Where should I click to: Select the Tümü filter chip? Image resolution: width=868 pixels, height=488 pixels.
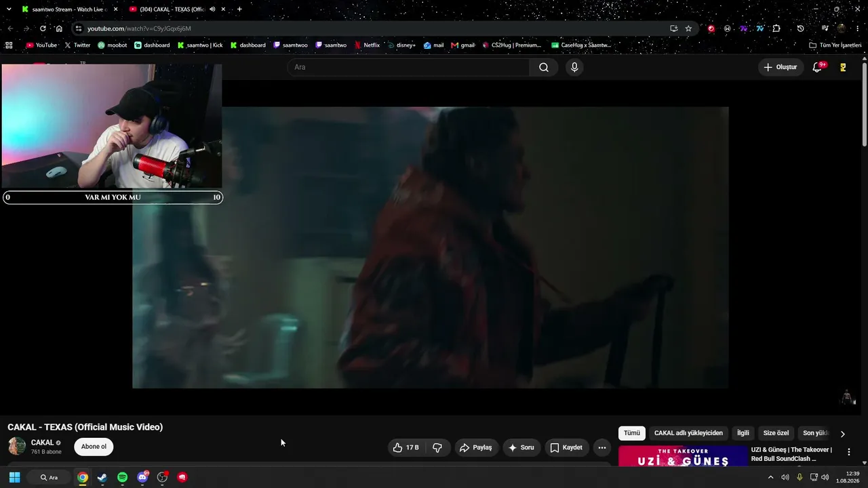click(x=632, y=433)
